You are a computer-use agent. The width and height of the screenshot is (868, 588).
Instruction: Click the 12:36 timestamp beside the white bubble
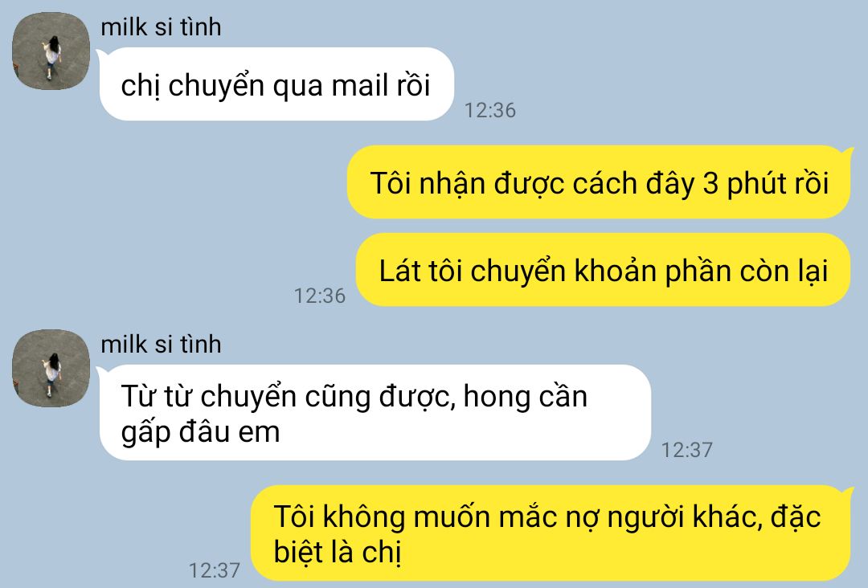pos(490,111)
